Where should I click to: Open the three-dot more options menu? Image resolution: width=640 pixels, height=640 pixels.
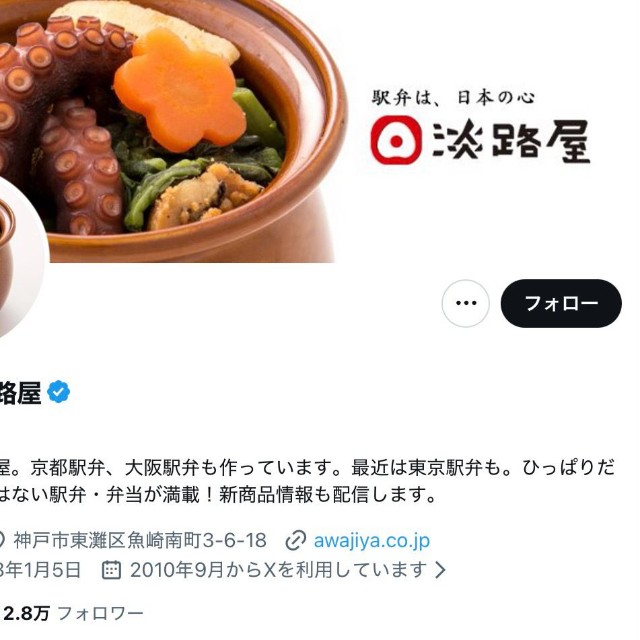click(465, 303)
